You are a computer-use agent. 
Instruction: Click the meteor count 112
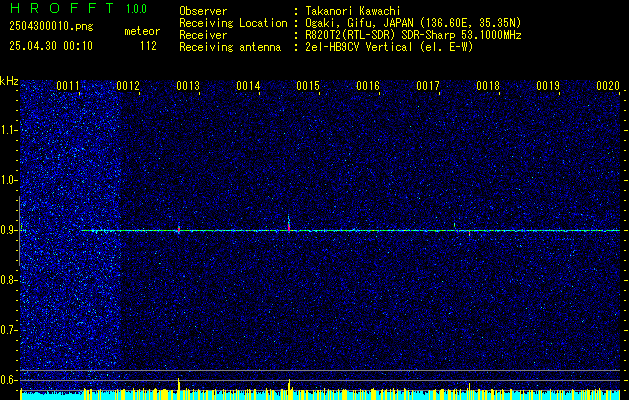point(148,46)
